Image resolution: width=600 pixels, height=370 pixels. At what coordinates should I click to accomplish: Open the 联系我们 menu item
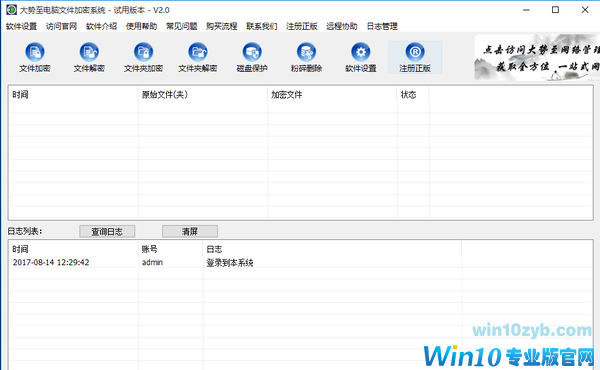(262, 26)
